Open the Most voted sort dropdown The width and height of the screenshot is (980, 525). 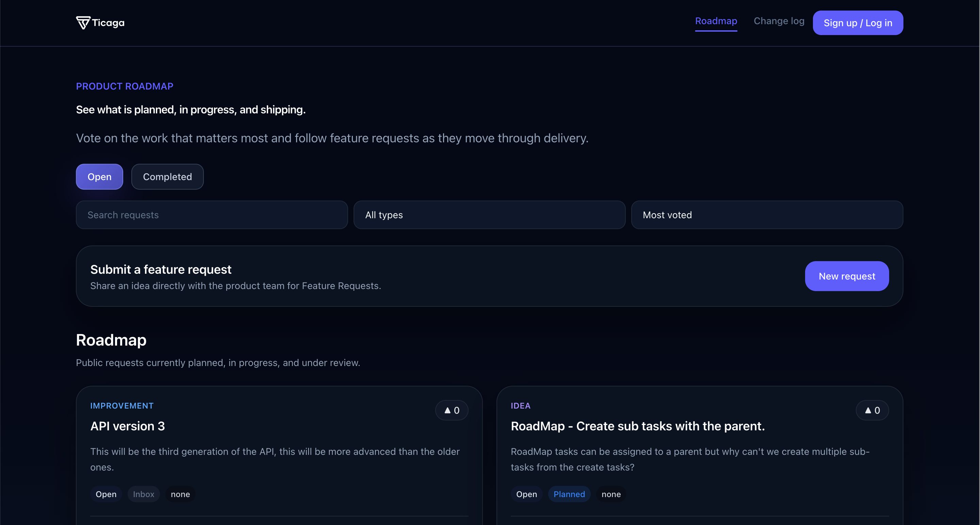tap(767, 215)
